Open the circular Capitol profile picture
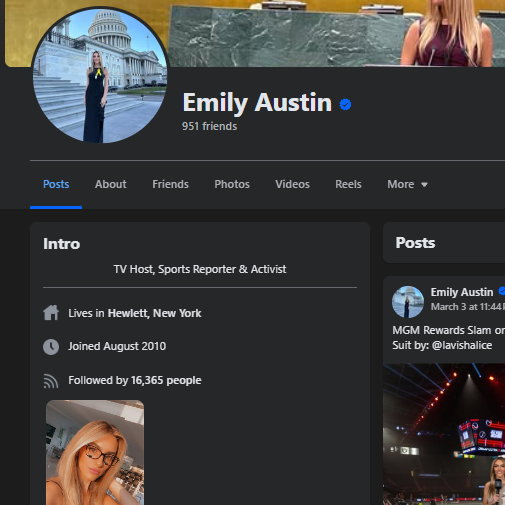The image size is (505, 505). point(100,76)
